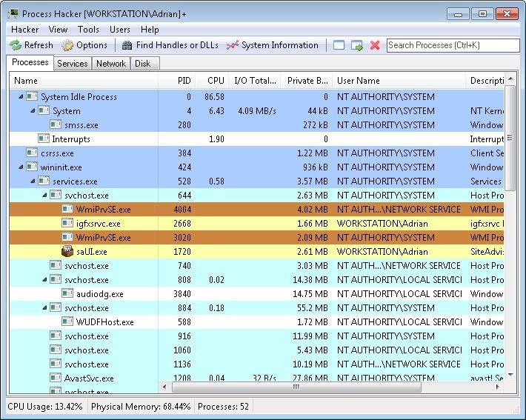526x420 pixels.
Task: Sort by the Name column header
Action: (84, 81)
